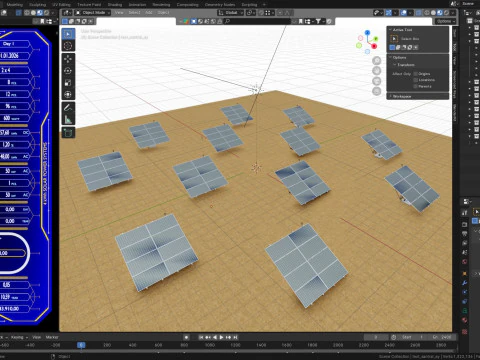Click the filter funnel icon
Image resolution: width=480 pixels, height=360 pixels.
(x=318, y=21)
